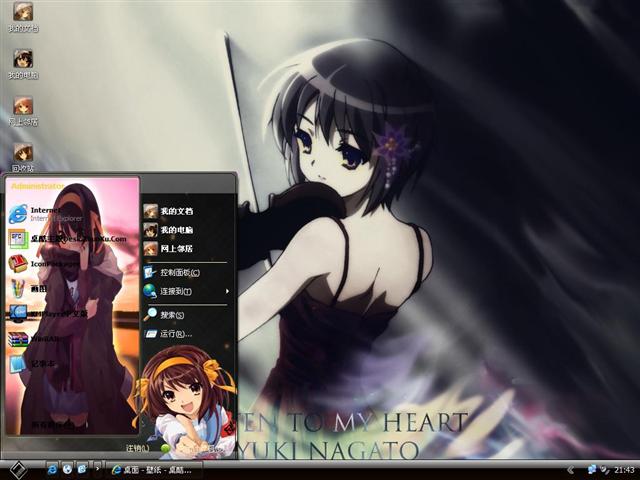
Task: Open the DeskZhuoKu.Com start menu program
Action: [x=69, y=238]
